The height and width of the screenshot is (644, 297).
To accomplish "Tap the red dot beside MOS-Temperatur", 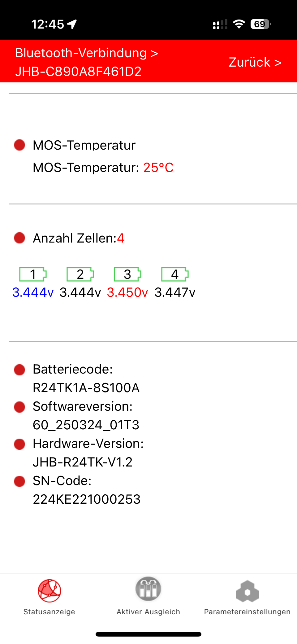I will click(x=19, y=145).
